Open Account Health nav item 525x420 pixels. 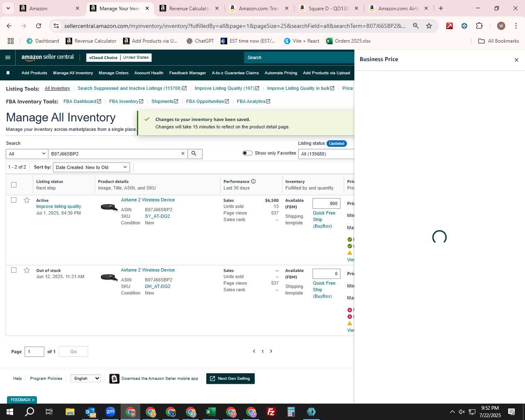[x=149, y=73]
